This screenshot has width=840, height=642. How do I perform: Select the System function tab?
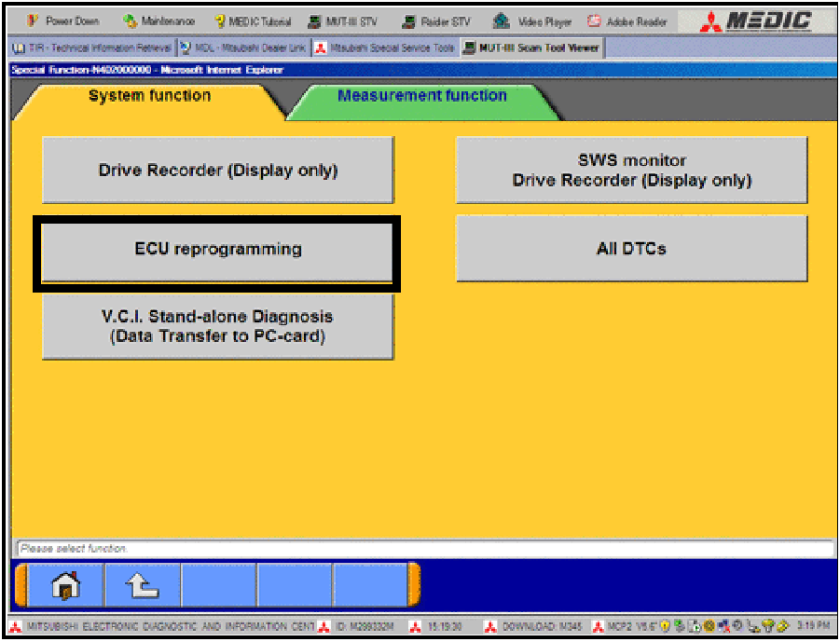149,96
